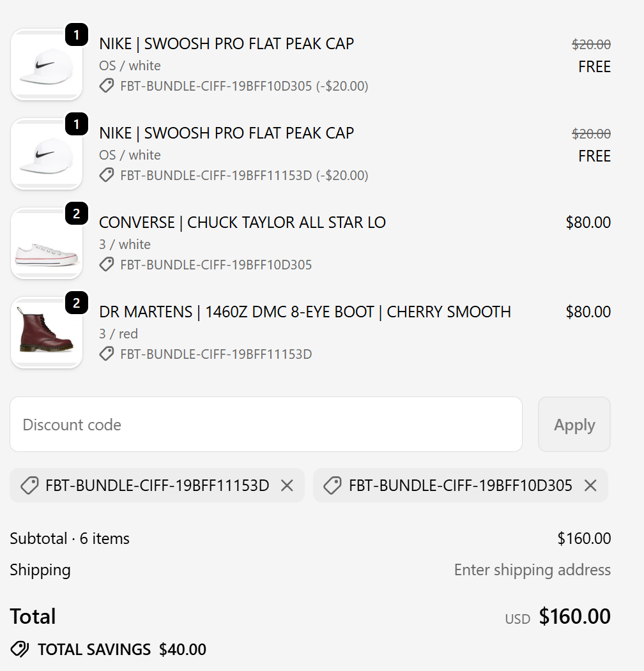Click tag icon under Dr Martens boot
644x671 pixels.
(x=107, y=354)
